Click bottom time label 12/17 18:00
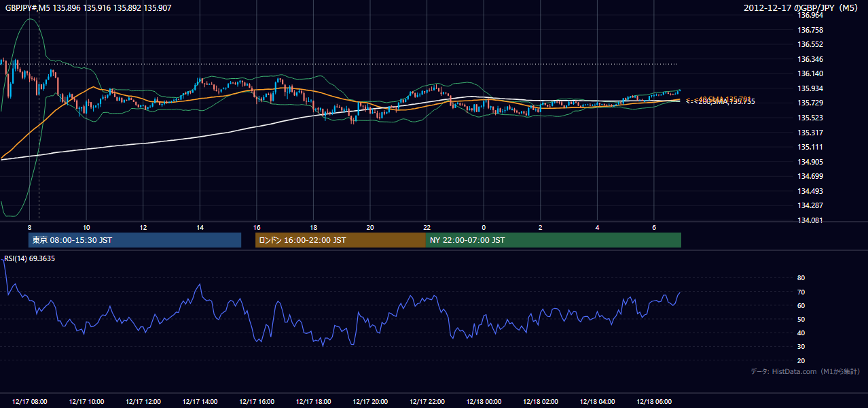868x408 pixels. tap(313, 402)
